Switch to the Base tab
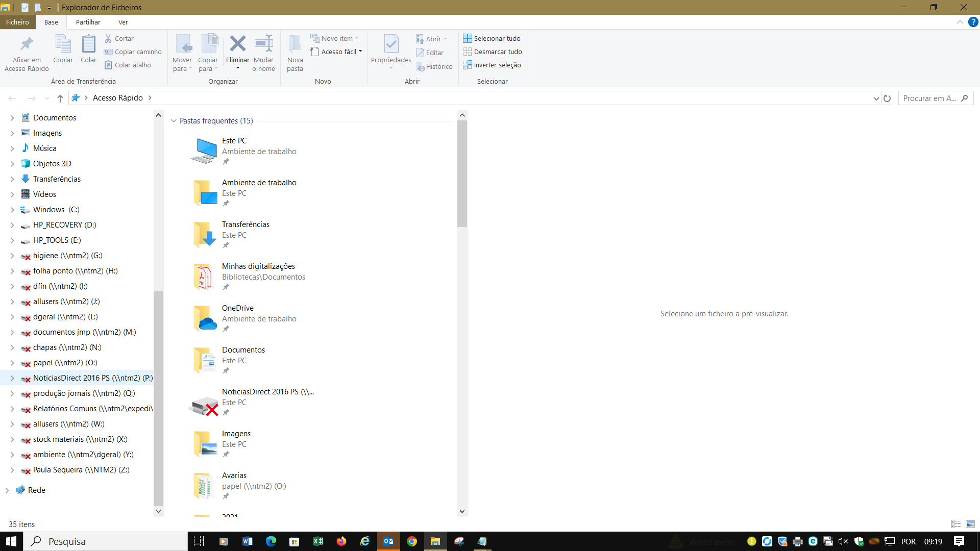Image resolution: width=980 pixels, height=551 pixels. point(51,22)
